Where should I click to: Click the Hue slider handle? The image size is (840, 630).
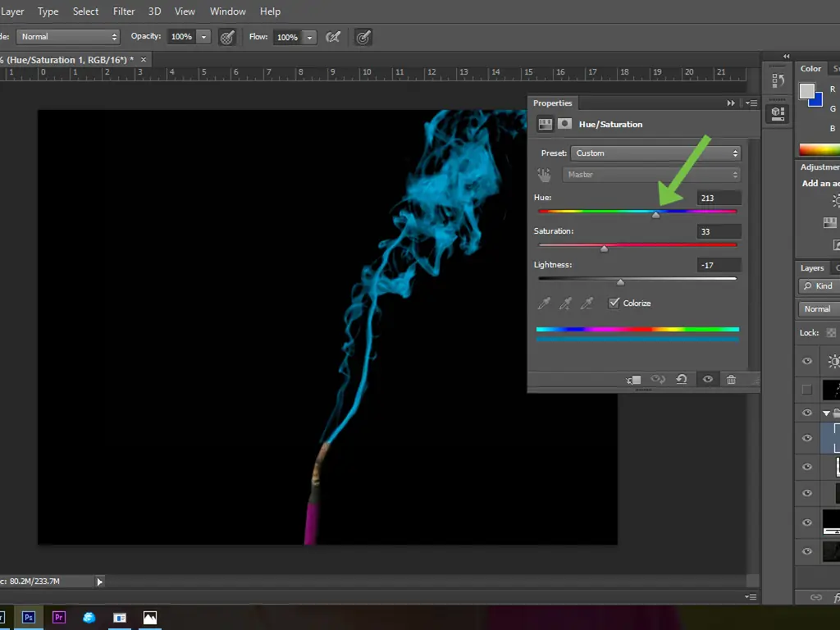coord(655,214)
